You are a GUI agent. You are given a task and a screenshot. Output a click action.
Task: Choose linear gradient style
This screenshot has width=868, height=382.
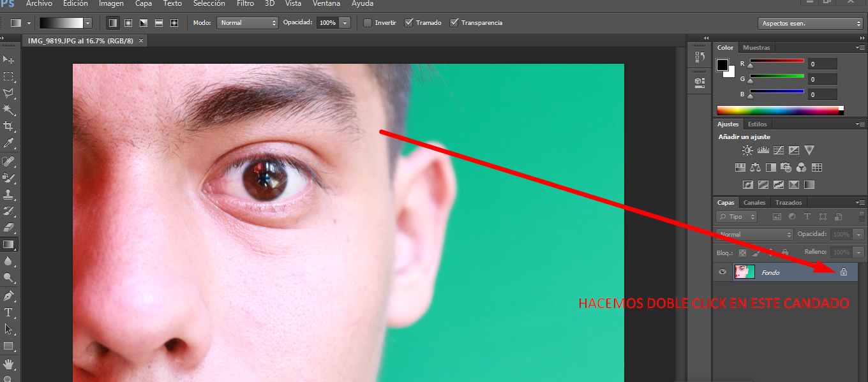tap(113, 22)
